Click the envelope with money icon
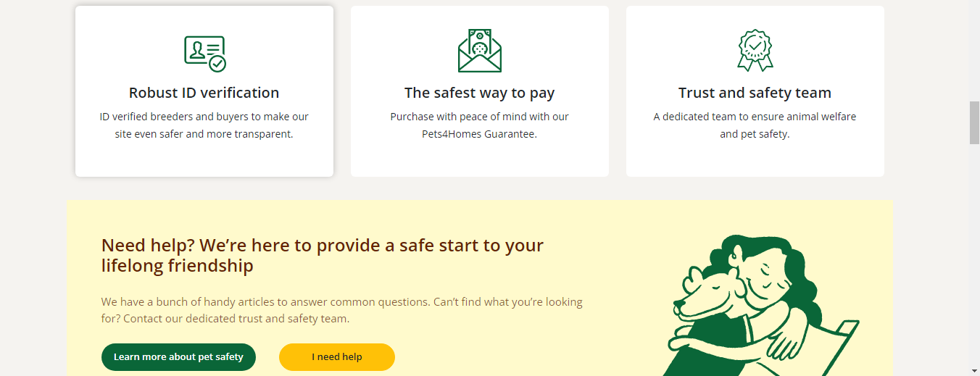This screenshot has width=980, height=376. tap(480, 51)
